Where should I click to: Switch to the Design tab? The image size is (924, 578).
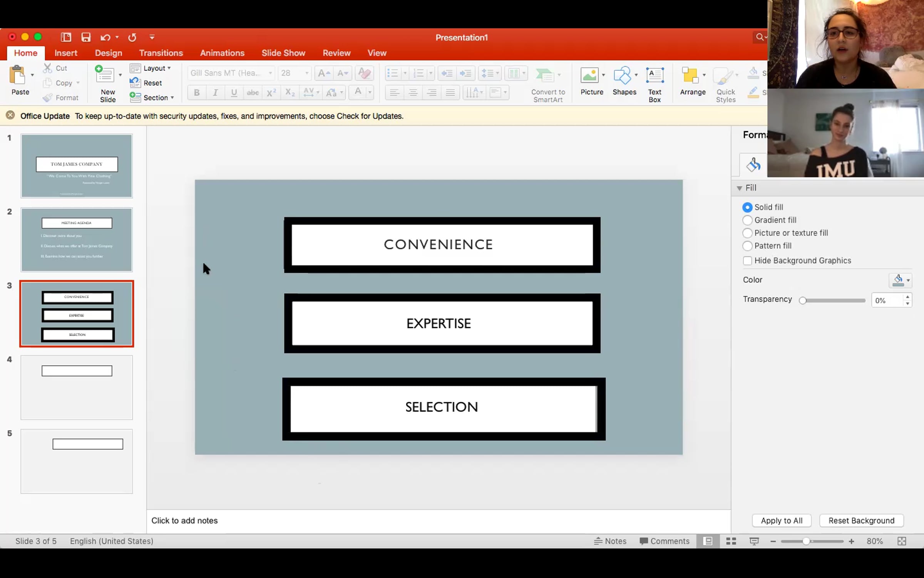108,53
